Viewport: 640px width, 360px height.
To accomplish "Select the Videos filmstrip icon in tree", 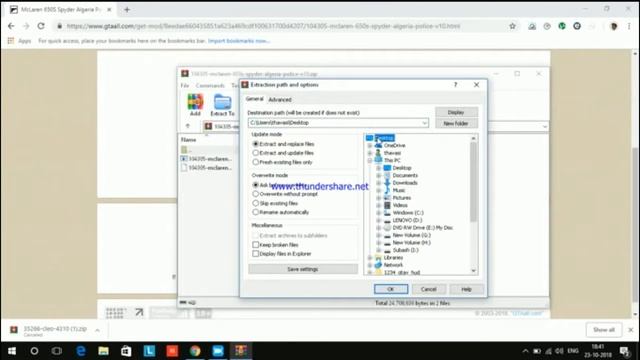I will [387, 205].
